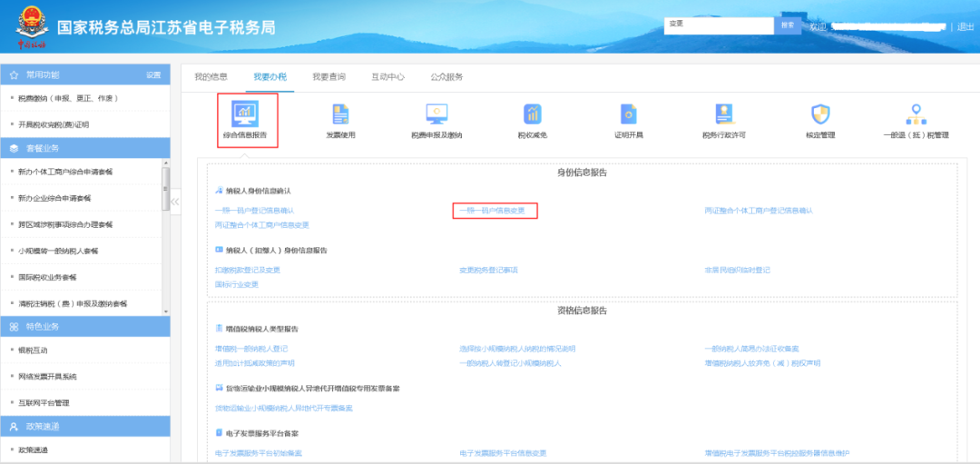Switch to the 公众服务 tab

point(446,77)
